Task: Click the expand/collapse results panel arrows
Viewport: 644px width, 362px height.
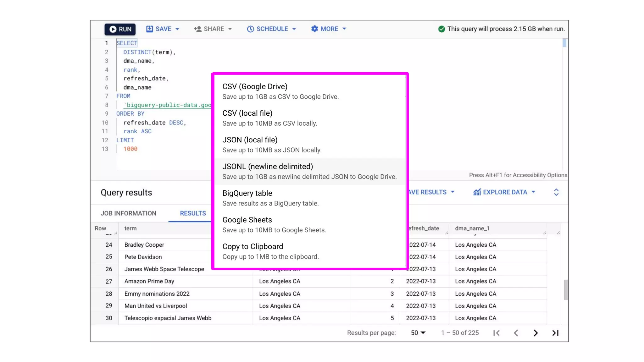Action: click(x=556, y=192)
